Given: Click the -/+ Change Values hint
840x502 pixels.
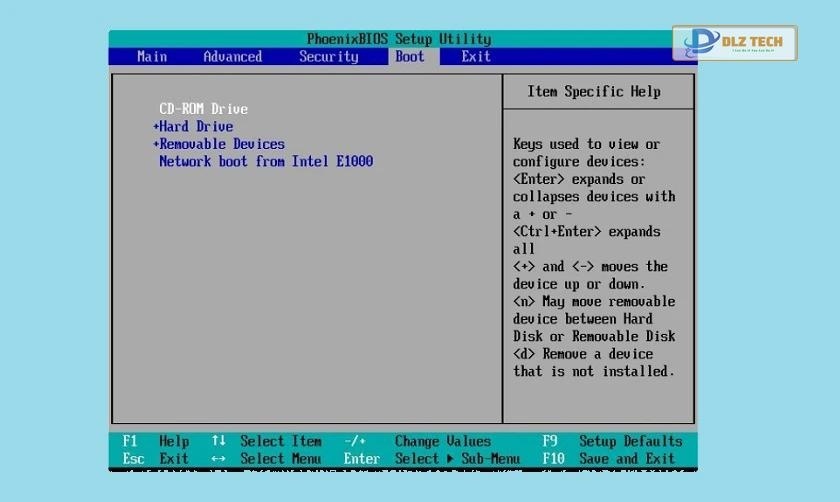Looking at the screenshot, I should [417, 441].
